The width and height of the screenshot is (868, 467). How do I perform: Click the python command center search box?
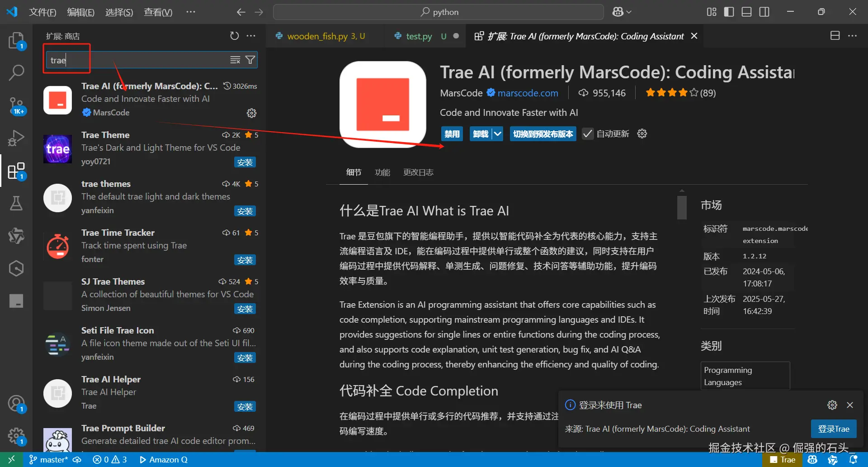click(439, 12)
